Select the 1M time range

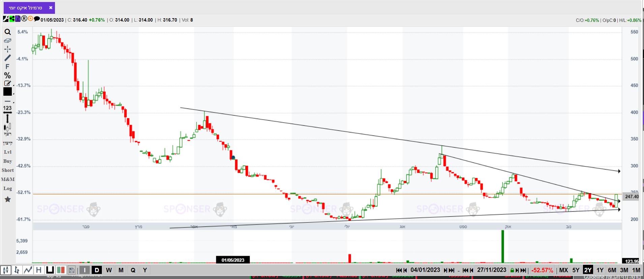click(636, 270)
